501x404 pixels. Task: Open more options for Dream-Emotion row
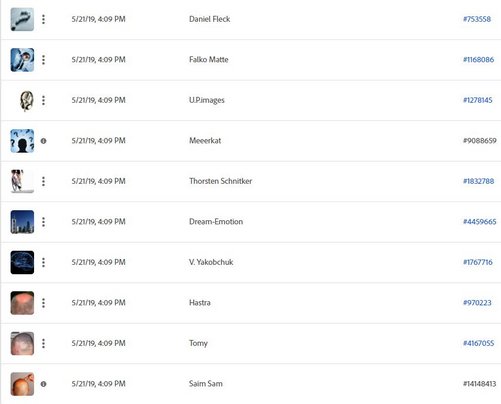click(x=43, y=222)
